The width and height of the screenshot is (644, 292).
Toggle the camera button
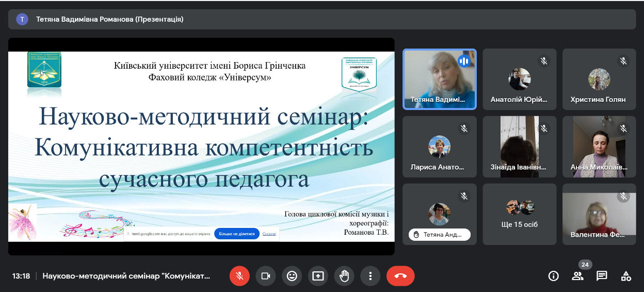(x=266, y=276)
